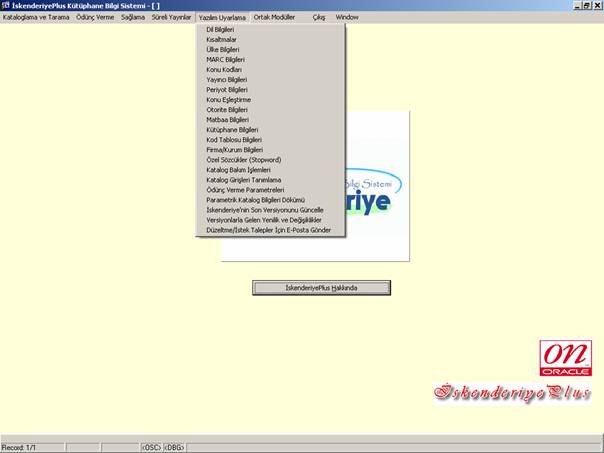Choose Kütüphane Bilgileri

click(270, 130)
